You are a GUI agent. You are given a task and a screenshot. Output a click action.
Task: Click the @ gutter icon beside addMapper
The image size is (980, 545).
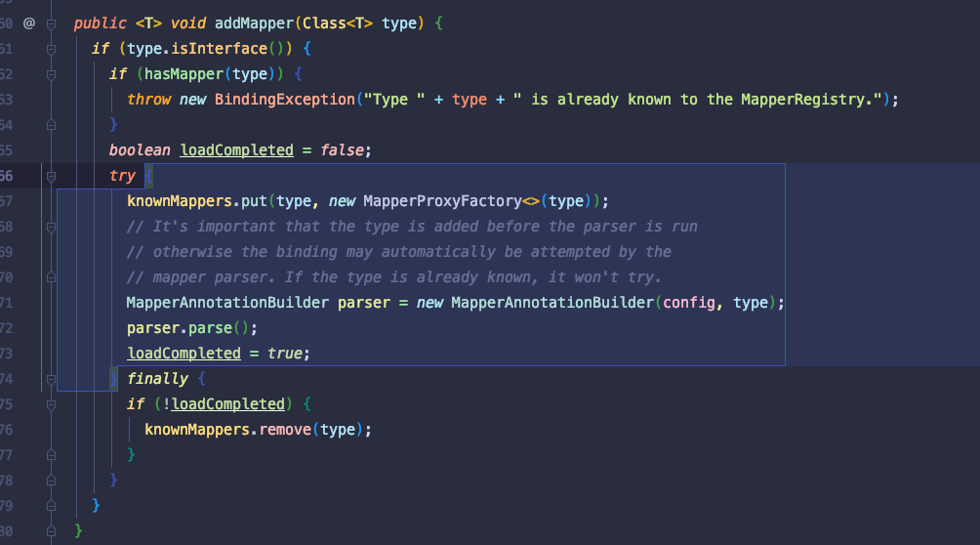pyautogui.click(x=28, y=22)
